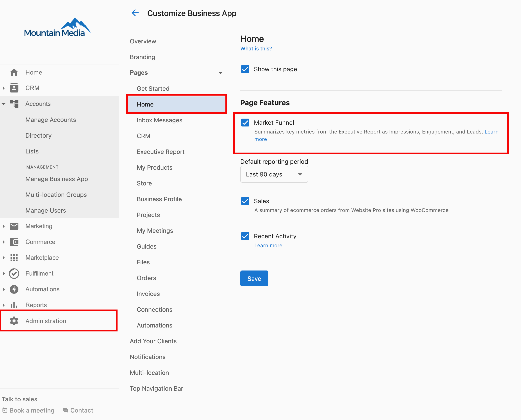This screenshot has height=420, width=521.
Task: Click the What is this? link
Action: (x=256, y=48)
